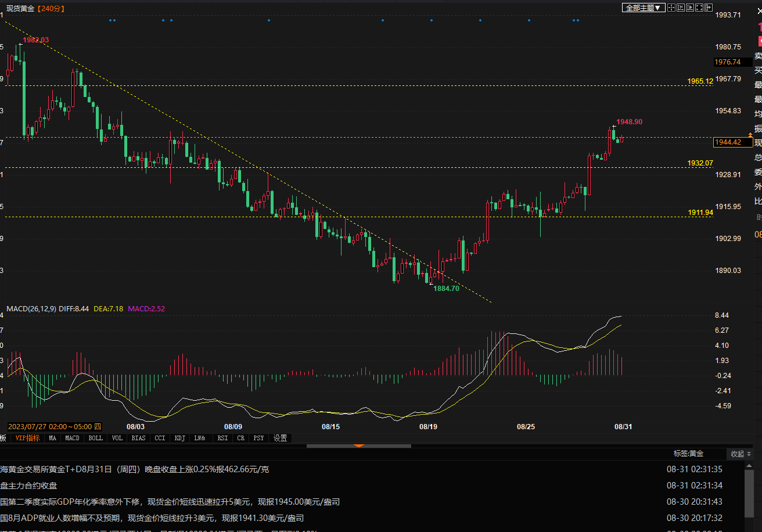Click the fullscreen expand chart icon
This screenshot has width=762, height=532.
[x=699, y=8]
